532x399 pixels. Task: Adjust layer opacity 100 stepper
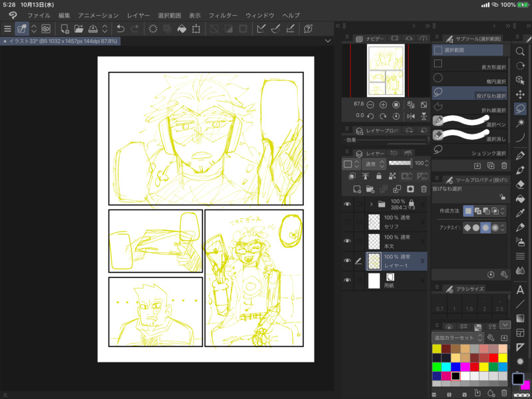click(x=426, y=163)
